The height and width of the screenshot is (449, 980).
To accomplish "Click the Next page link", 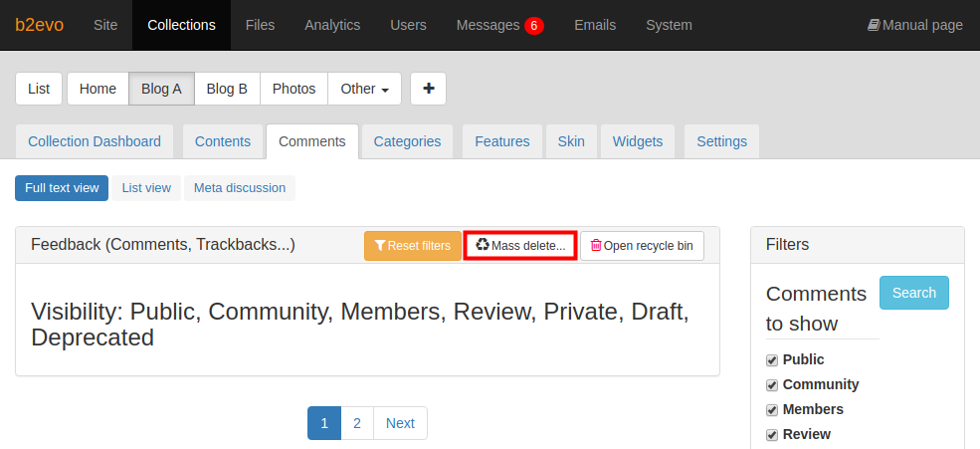I will coord(400,423).
